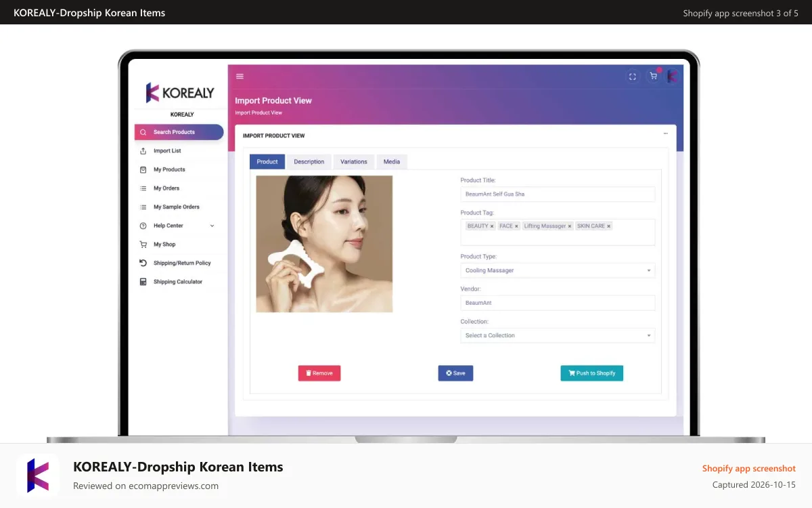Click the KOREALY logo in sidebar
812x508 pixels.
[180, 93]
